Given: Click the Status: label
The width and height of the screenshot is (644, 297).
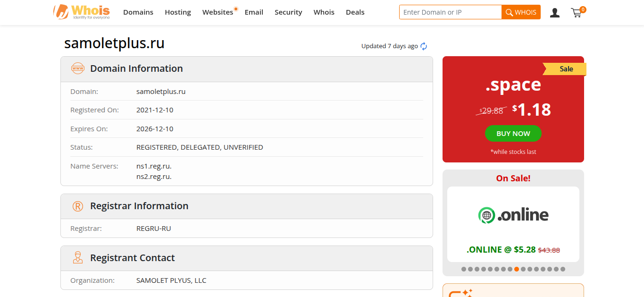Looking at the screenshot, I should click(x=82, y=147).
